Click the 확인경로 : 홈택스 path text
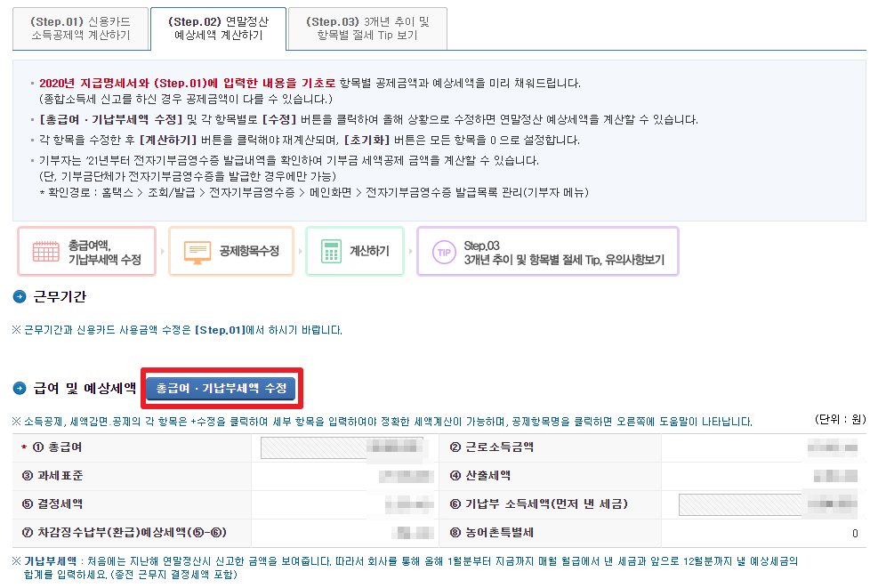Screen dimensions: 870x588 [314, 192]
